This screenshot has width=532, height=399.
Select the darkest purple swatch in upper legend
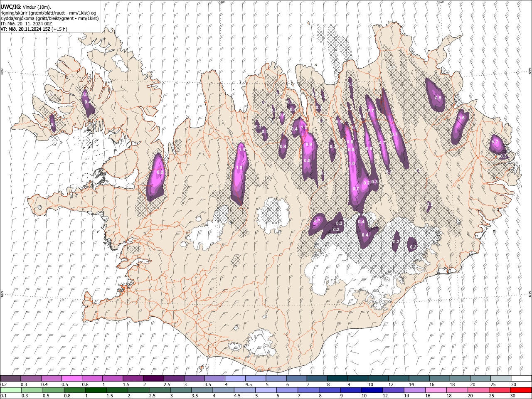[153, 379]
